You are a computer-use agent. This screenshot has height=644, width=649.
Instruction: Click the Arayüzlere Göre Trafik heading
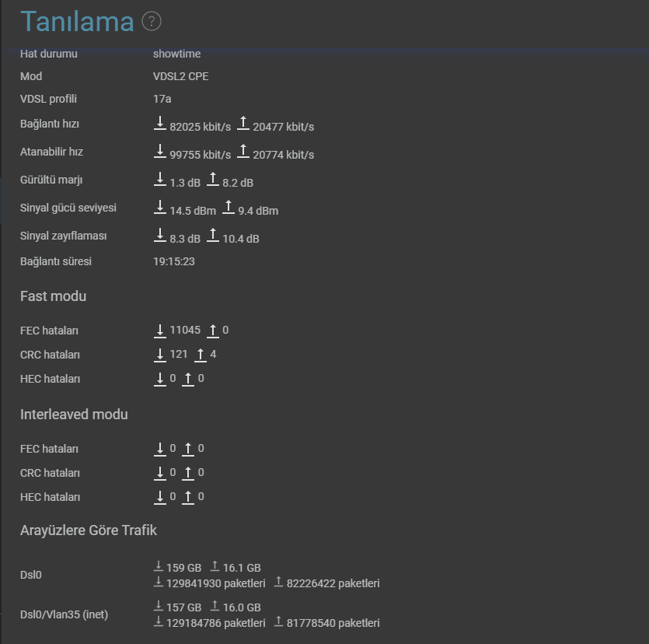(x=89, y=530)
